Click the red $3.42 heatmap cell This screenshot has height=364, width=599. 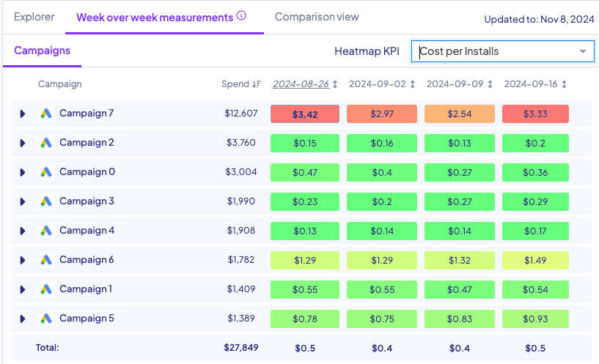[304, 114]
